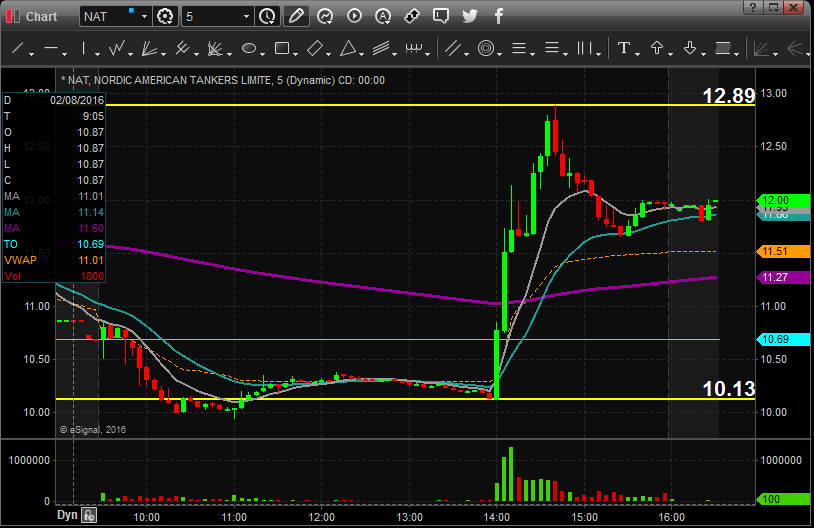This screenshot has width=814, height=528.
Task: Click the purple 11.27 moving average tag
Action: 783,277
